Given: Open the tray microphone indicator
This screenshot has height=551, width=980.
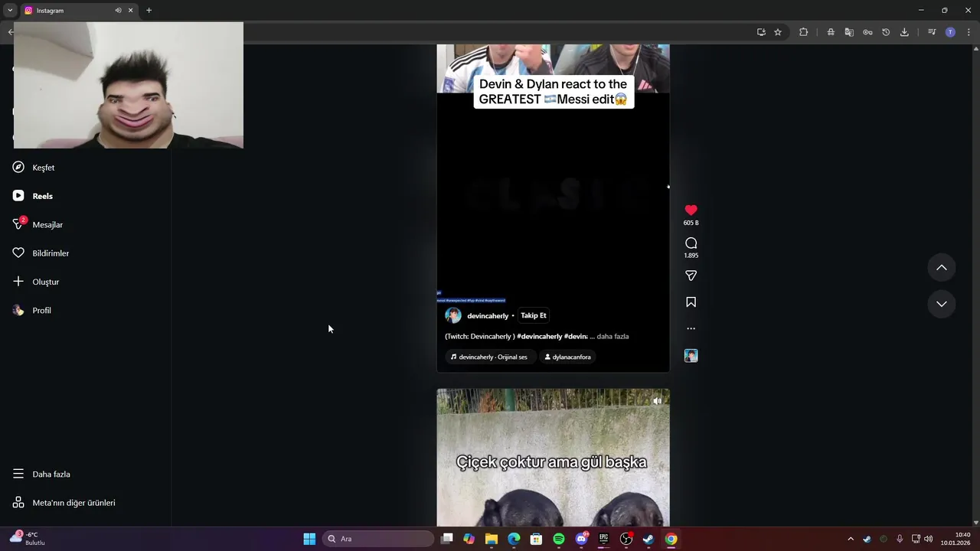Looking at the screenshot, I should 900,539.
